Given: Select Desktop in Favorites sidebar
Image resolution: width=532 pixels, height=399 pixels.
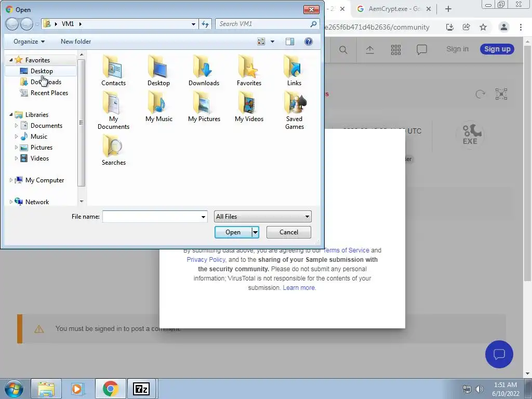Looking at the screenshot, I should click(41, 71).
